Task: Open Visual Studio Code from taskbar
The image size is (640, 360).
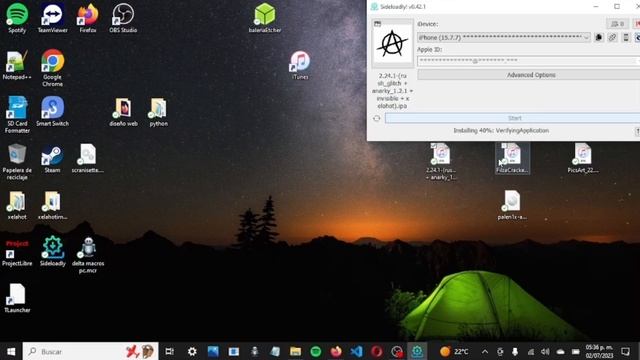Action: 356,351
